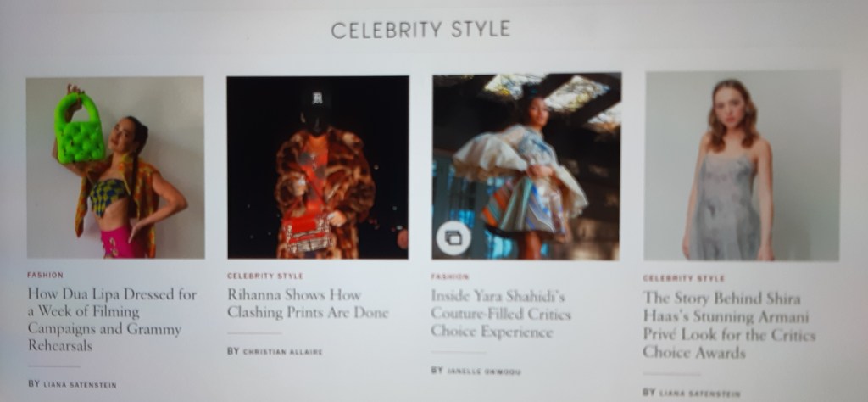This screenshot has width=868, height=402.
Task: Click the green handbag in Dua Lipa photo
Action: pyautogui.click(x=79, y=128)
